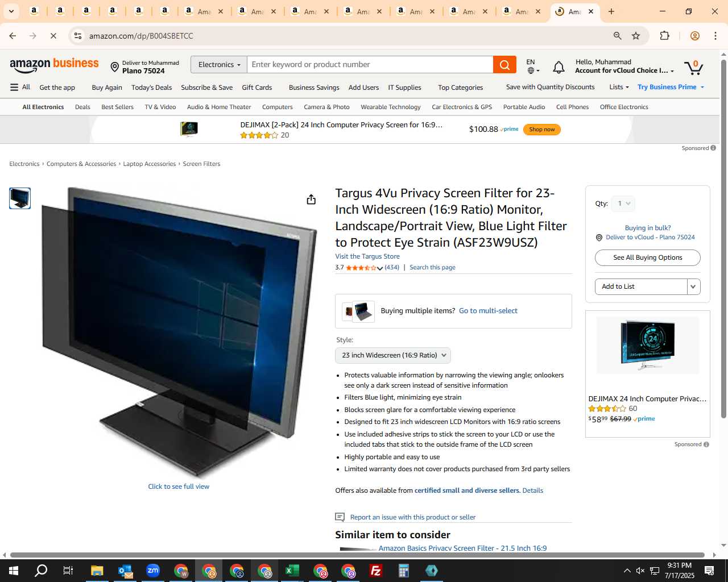Open the Best Sellers electronics tab
The width and height of the screenshot is (728, 582).
click(x=117, y=107)
